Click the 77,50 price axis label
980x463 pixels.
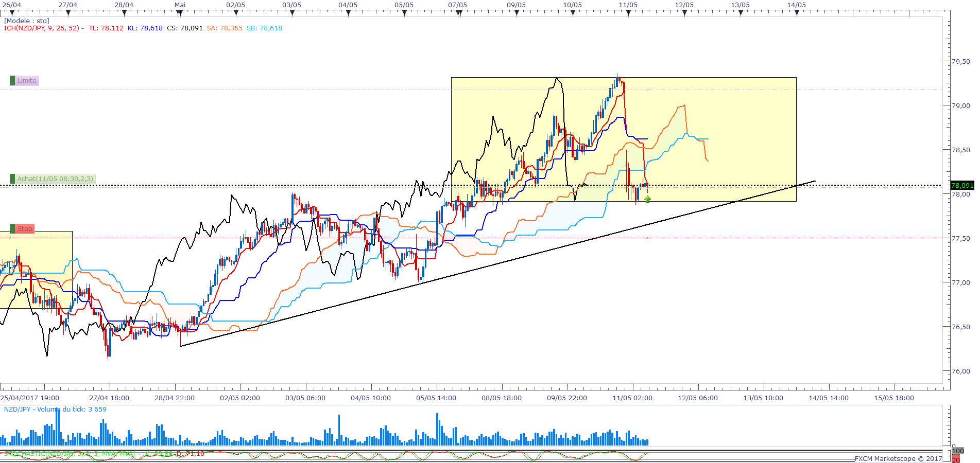tap(961, 239)
